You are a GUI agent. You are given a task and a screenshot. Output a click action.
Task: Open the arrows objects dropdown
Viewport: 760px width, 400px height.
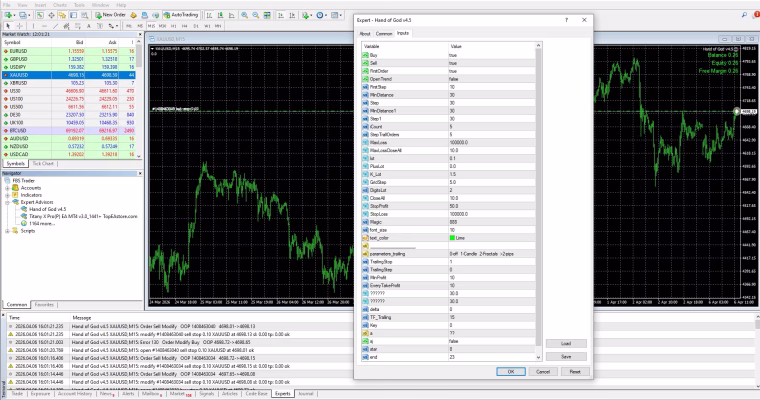[x=113, y=26]
